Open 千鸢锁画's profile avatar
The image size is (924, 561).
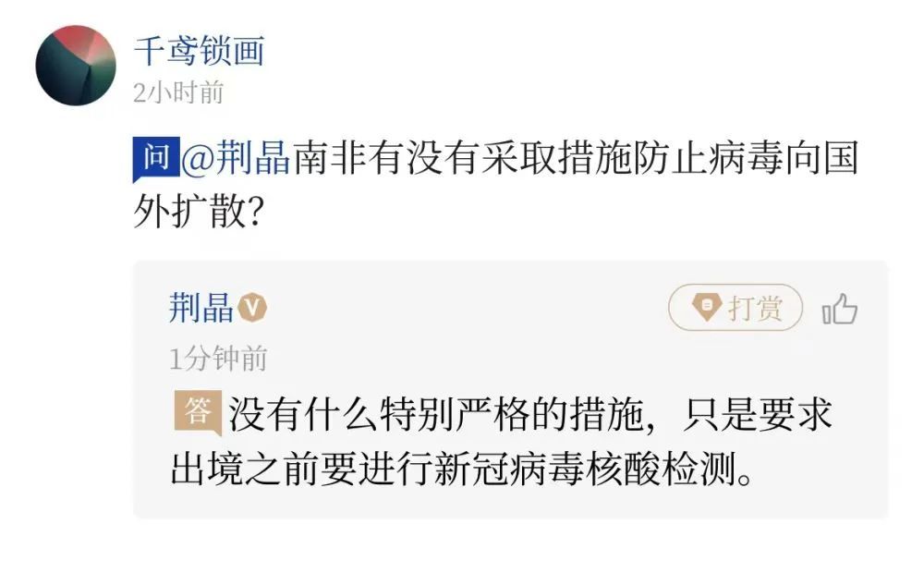click(x=76, y=66)
